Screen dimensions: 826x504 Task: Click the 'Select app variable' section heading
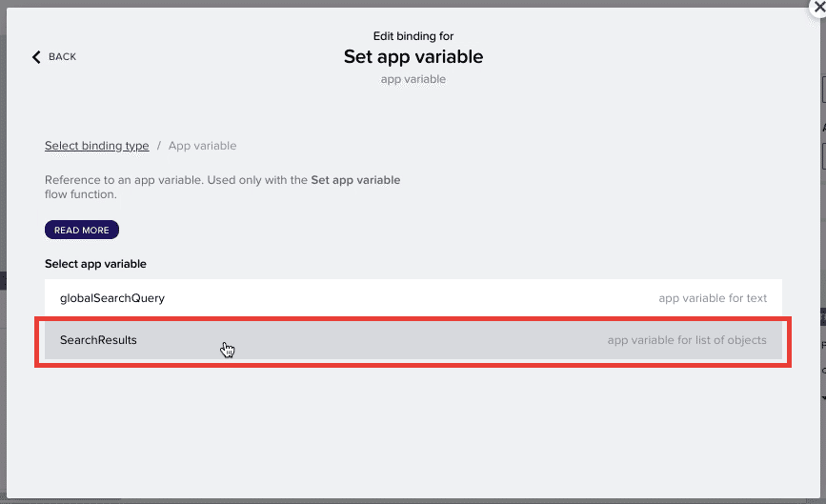click(95, 264)
